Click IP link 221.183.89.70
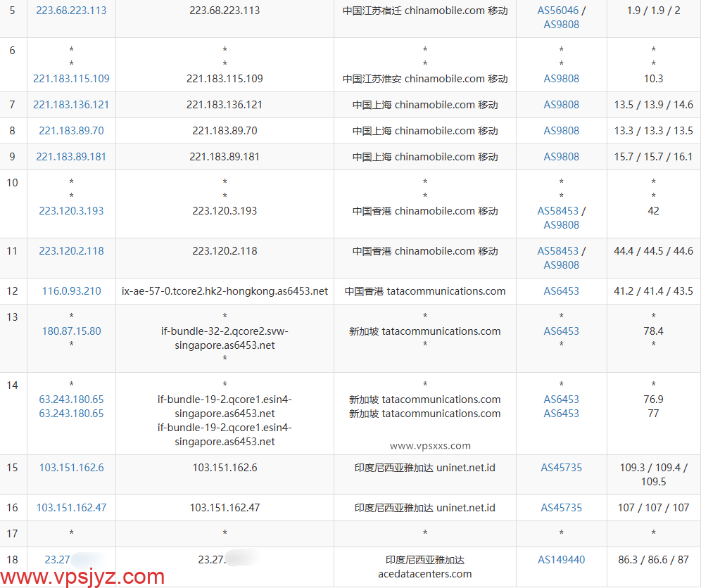 tap(71, 130)
